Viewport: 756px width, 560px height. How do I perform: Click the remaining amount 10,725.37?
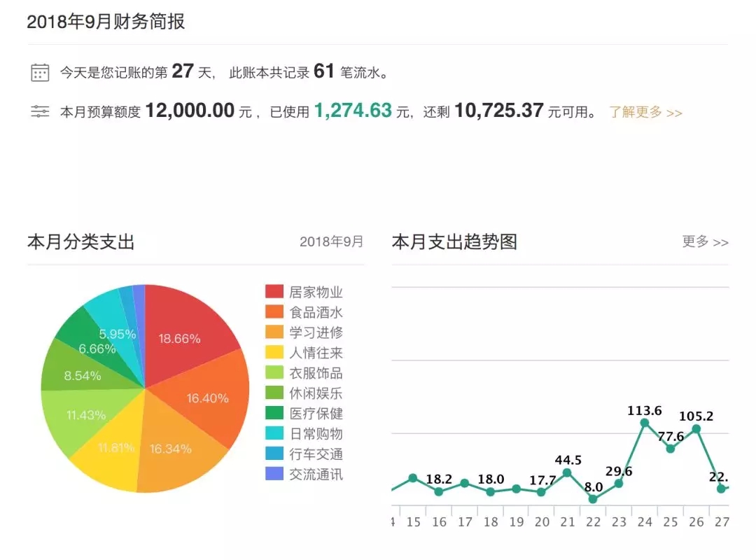click(499, 111)
